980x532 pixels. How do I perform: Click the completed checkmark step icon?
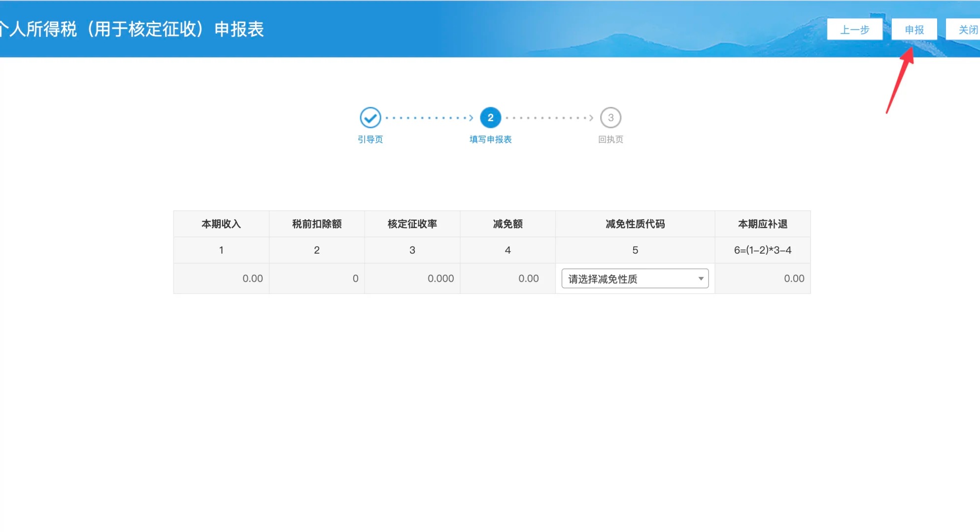370,118
